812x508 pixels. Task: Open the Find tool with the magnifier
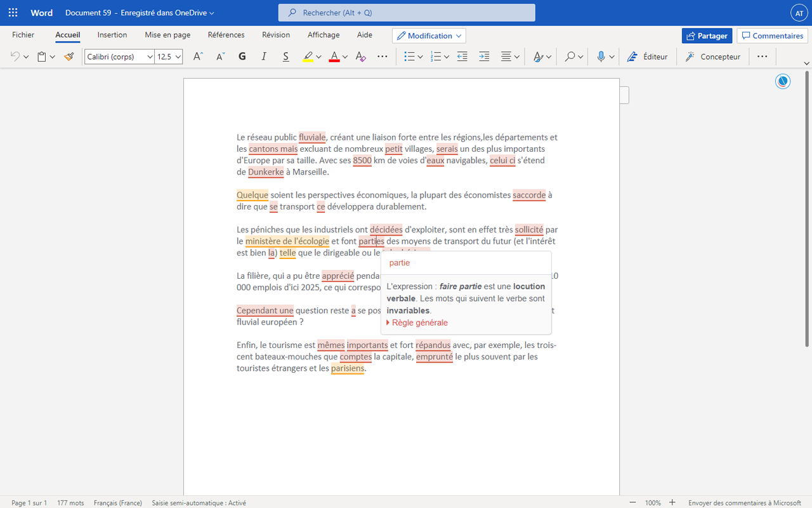[569, 56]
